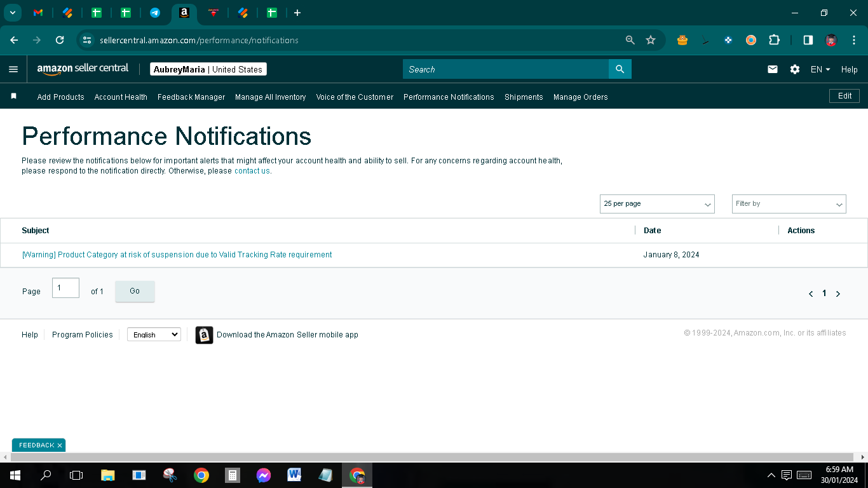Open Add Products in the nav bar
Image resolution: width=868 pixels, height=488 pixels.
point(61,97)
